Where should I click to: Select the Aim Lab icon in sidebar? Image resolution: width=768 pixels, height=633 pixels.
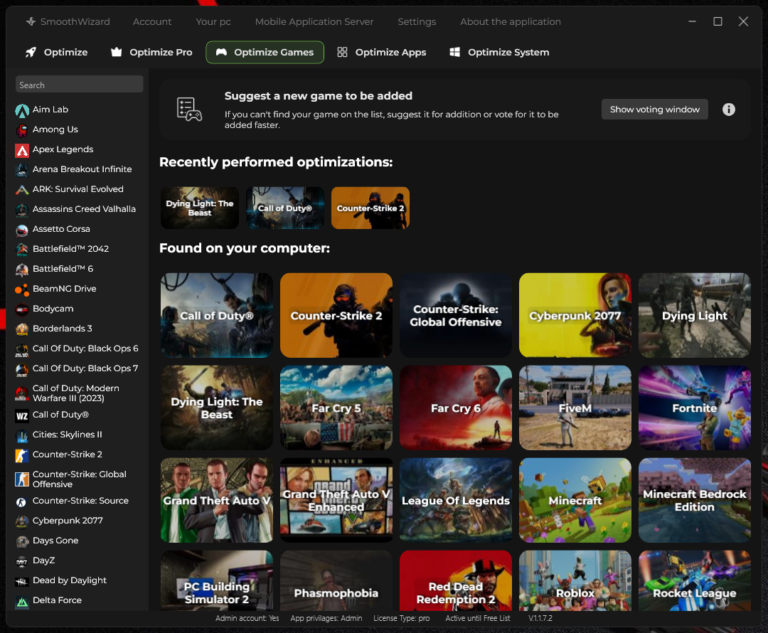click(22, 110)
